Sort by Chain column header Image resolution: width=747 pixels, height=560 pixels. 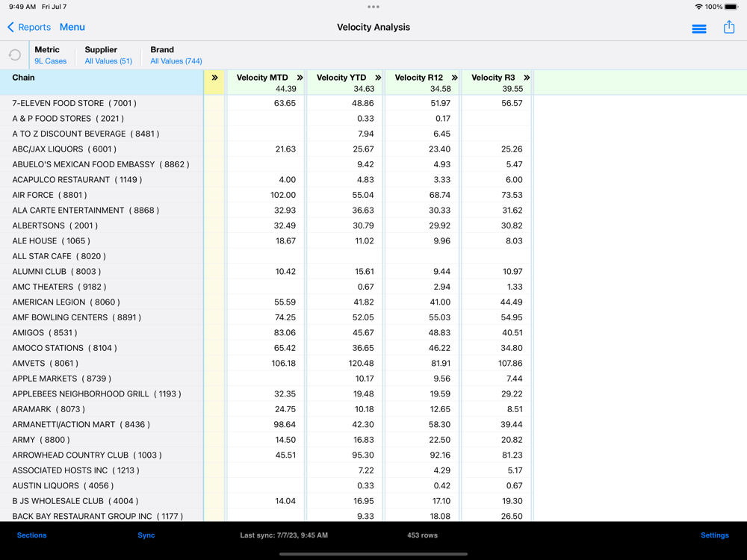click(x=23, y=78)
